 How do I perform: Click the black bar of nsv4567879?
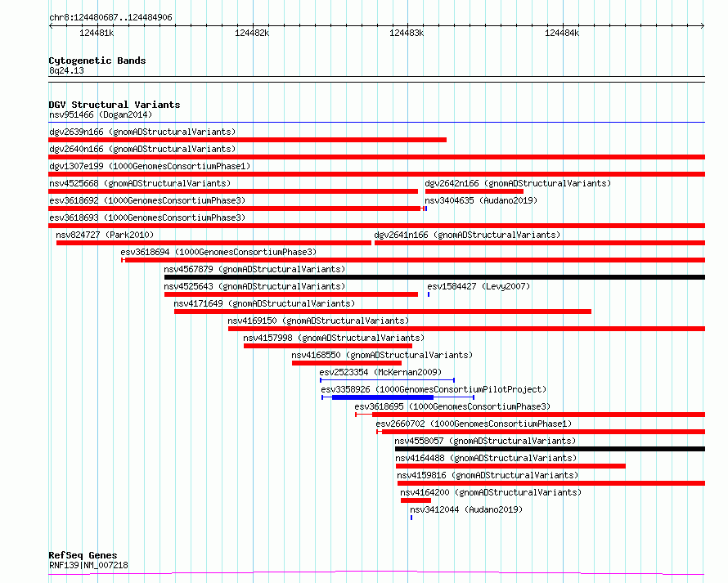click(x=434, y=277)
